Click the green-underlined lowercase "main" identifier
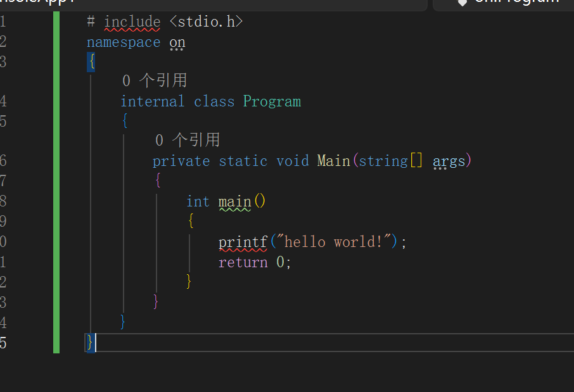The height and width of the screenshot is (392, 574). (234, 202)
